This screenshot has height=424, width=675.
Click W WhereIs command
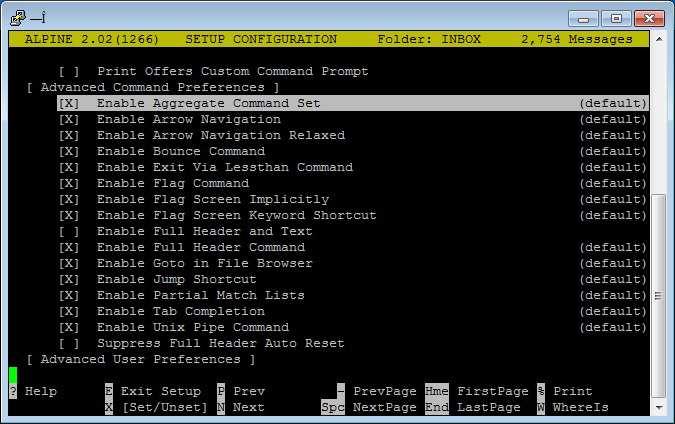(x=573, y=407)
